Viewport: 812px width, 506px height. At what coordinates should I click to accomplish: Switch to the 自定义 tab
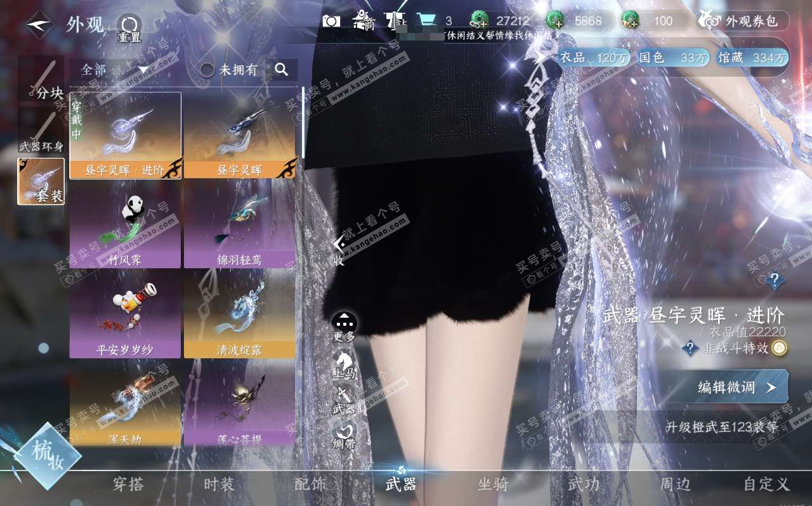[766, 484]
